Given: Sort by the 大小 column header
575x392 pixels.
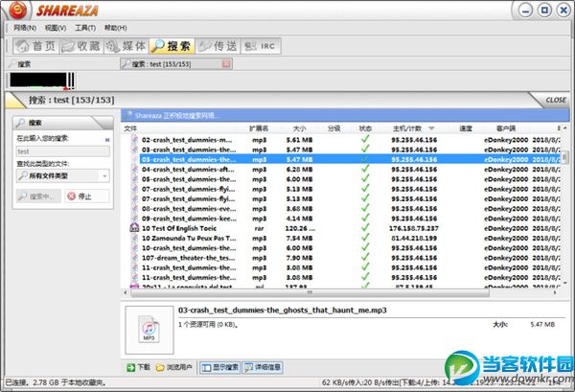Looking at the screenshot, I should tap(299, 128).
